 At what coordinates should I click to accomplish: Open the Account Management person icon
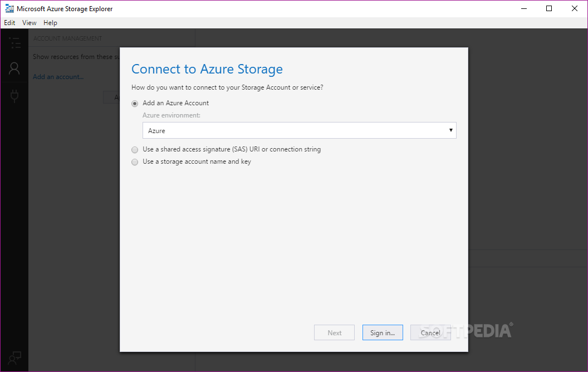point(14,68)
